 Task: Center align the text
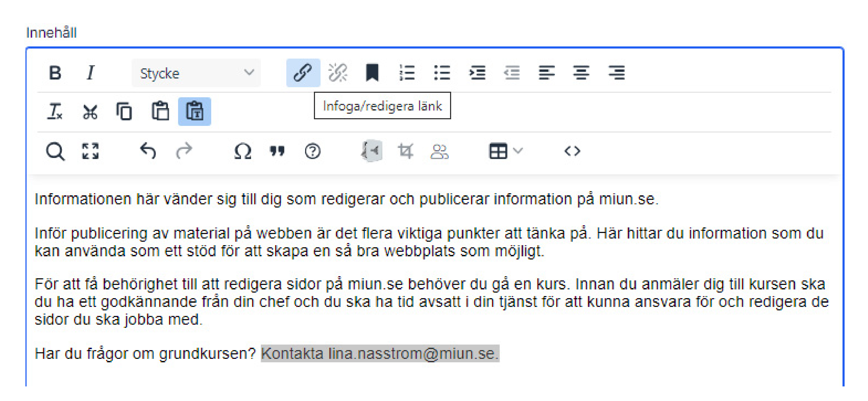(581, 73)
